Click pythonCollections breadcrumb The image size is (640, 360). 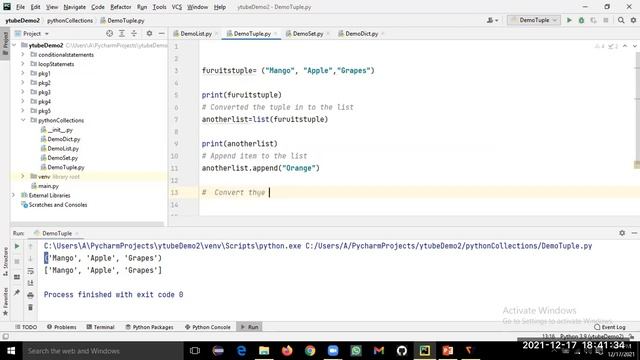click(x=70, y=20)
